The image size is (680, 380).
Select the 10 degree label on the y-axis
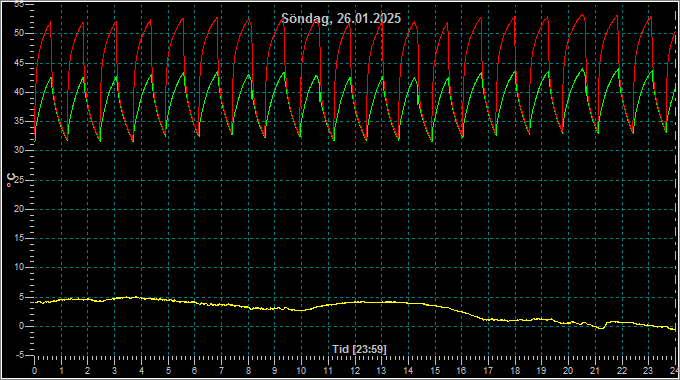18,267
